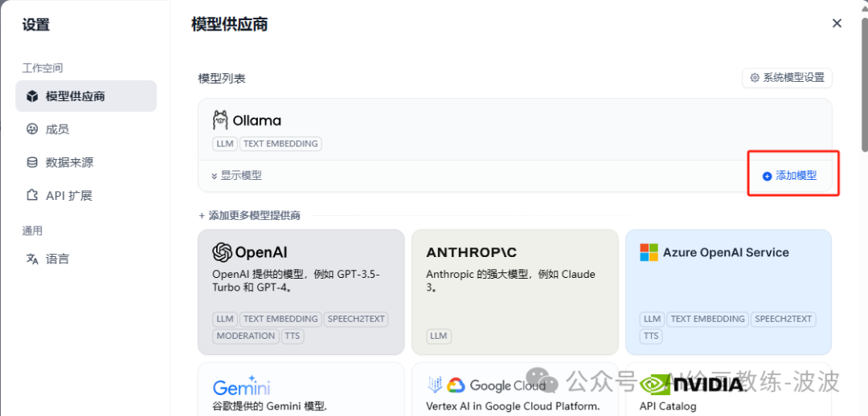Close the settings dialog with X
This screenshot has width=868, height=416.
point(837,23)
